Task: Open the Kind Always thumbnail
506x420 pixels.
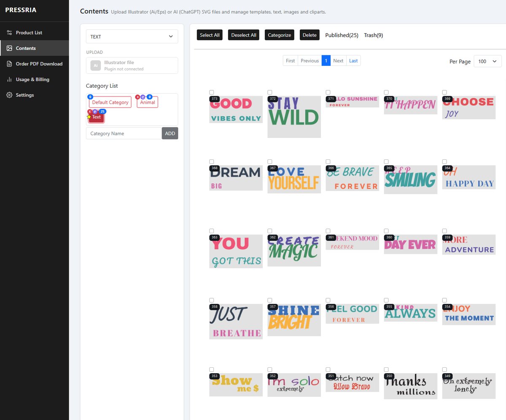Action: [411, 313]
